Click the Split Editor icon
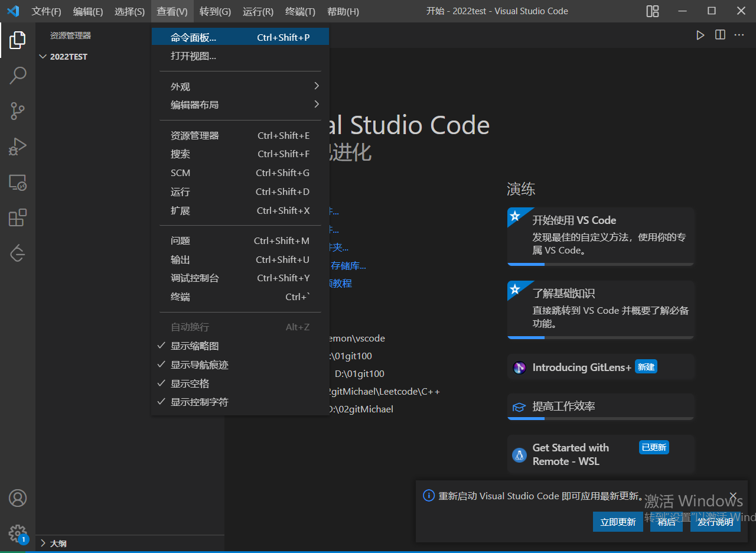The height and width of the screenshot is (553, 756). (x=720, y=35)
